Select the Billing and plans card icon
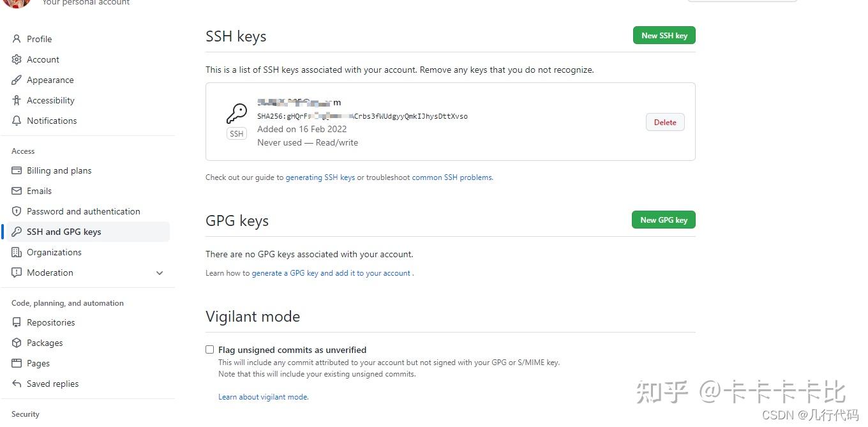This screenshot has height=427, width=868. point(16,170)
